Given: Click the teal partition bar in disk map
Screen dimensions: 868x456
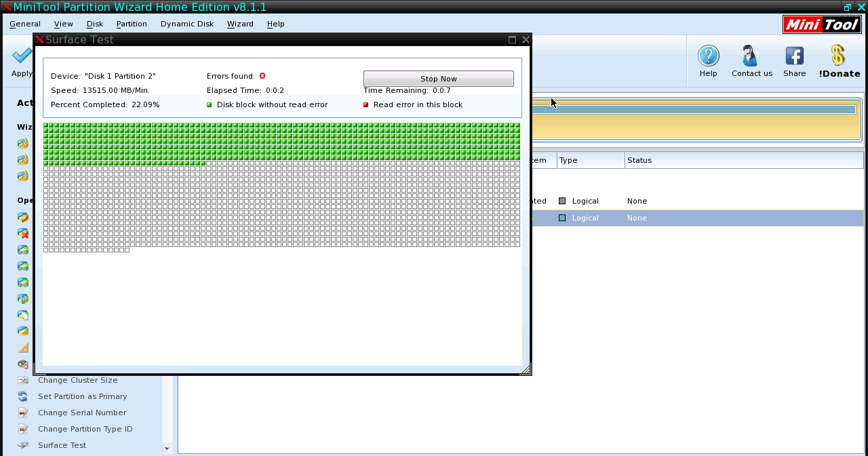Looking at the screenshot, I should coord(693,110).
